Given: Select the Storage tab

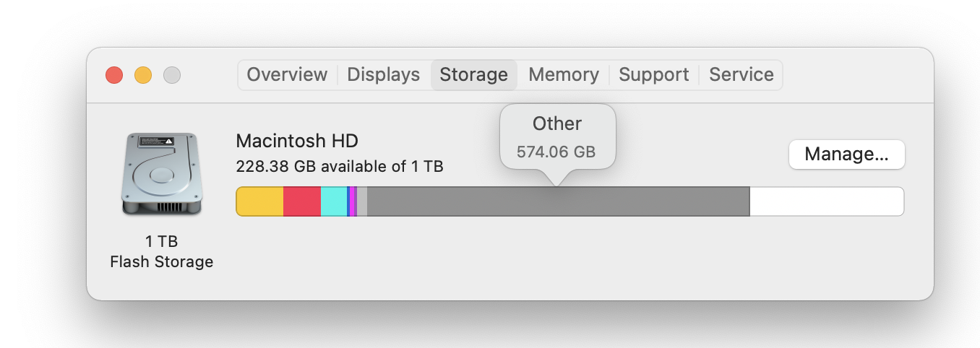Looking at the screenshot, I should pyautogui.click(x=474, y=75).
